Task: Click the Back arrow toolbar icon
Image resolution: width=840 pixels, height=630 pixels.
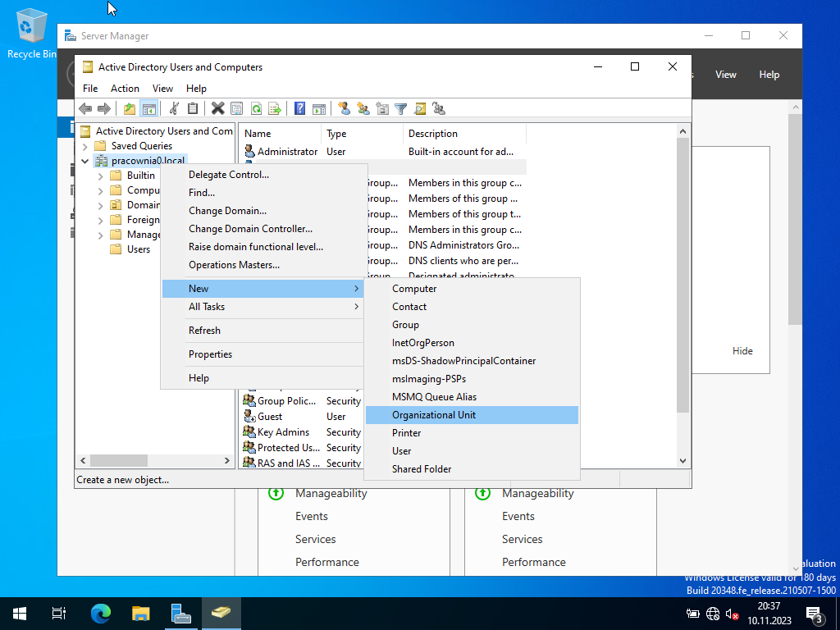Action: (85, 109)
